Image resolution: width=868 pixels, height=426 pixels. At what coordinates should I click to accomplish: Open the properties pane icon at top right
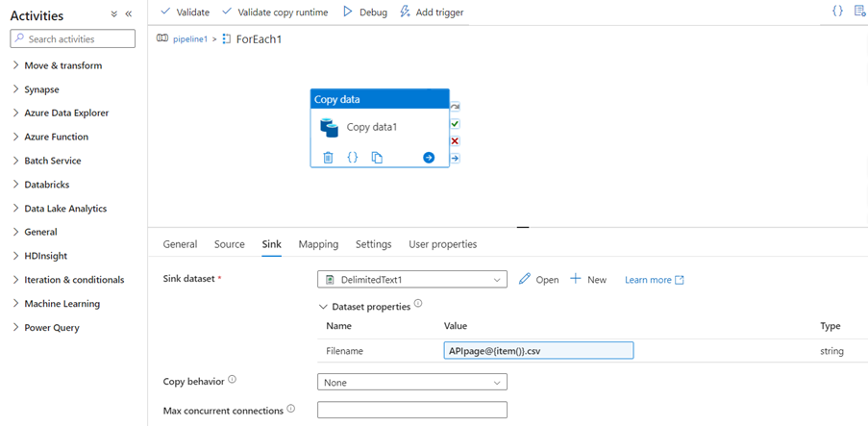pos(859,12)
